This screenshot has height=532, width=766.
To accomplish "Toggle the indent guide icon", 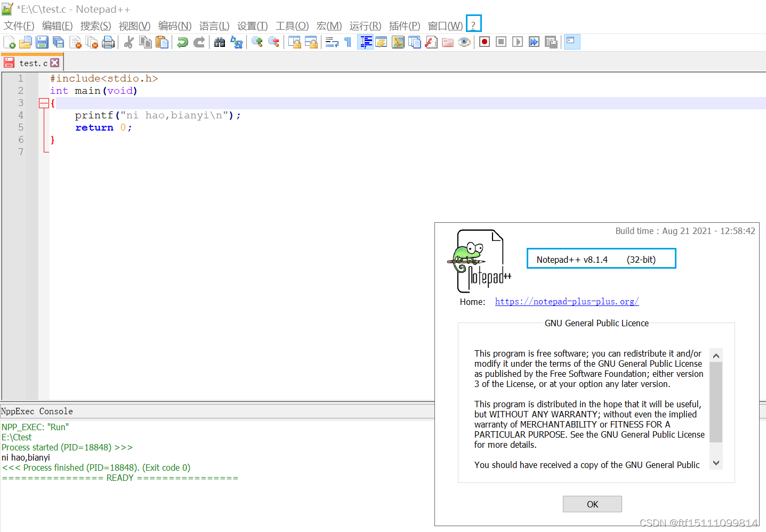I will click(365, 42).
